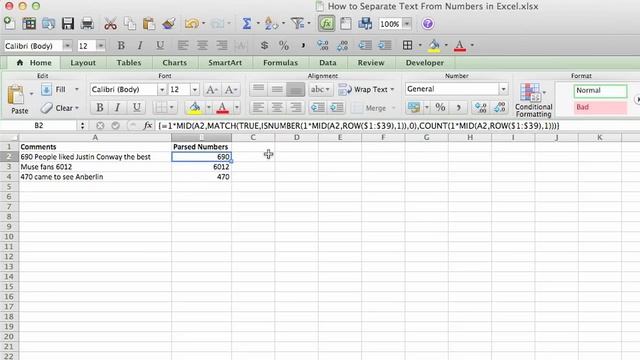Viewport: 640px width, 360px height.
Task: Click Decrease Font Size A in ribbon
Action: 231,89
